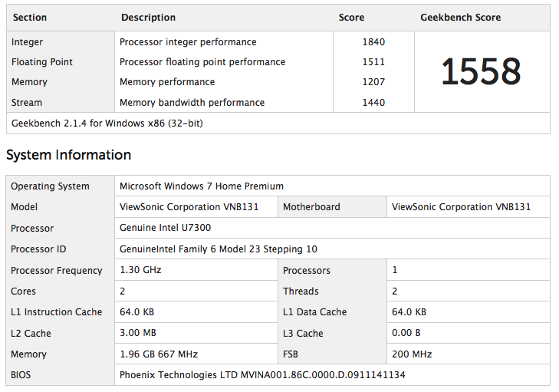559x392 pixels.
Task: Click the Processor ID value text
Action: tap(219, 249)
